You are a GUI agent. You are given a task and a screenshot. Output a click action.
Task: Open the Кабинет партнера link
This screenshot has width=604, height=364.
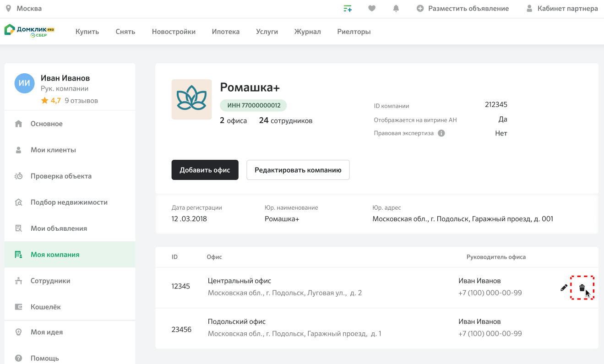coord(568,8)
